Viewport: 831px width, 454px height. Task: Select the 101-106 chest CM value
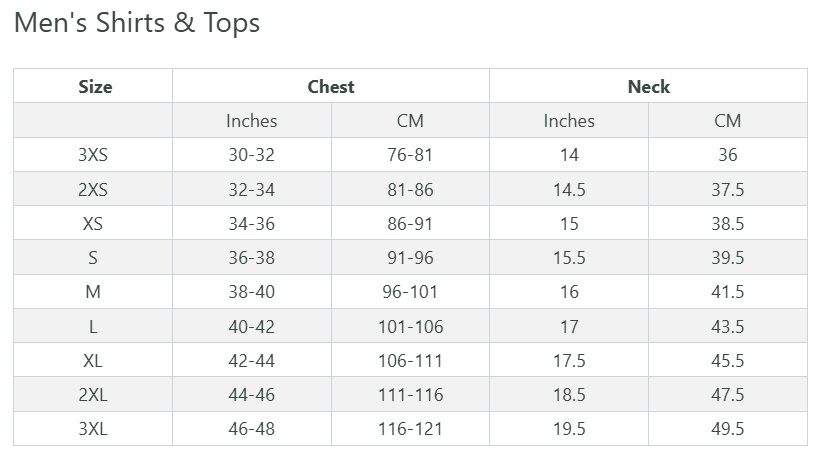point(410,327)
